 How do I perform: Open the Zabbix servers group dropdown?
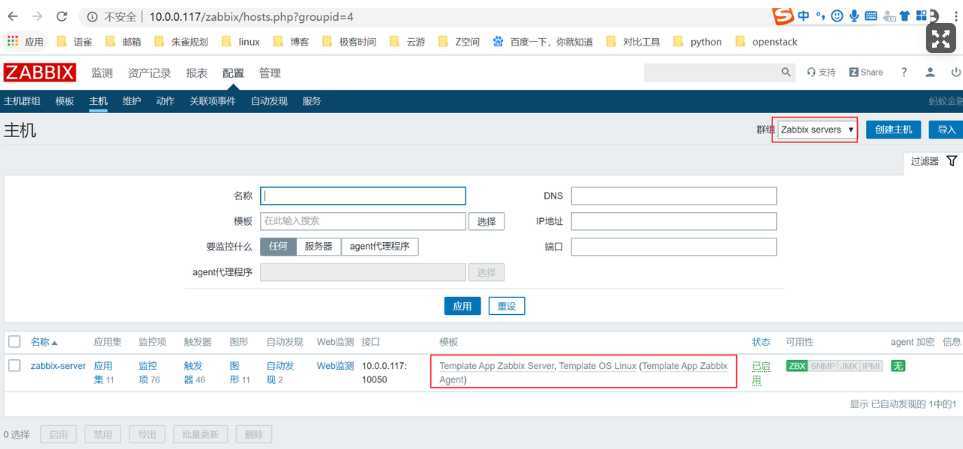pos(816,130)
